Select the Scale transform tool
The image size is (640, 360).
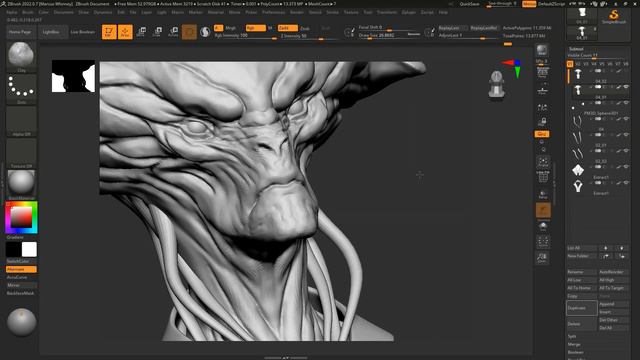[x=157, y=31]
